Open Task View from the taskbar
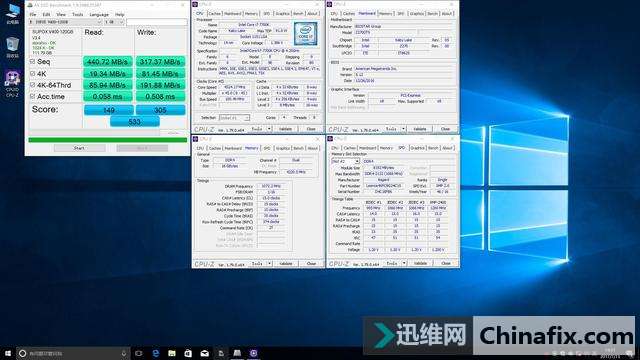Viewport: 640px width, 360px height. pos(139,353)
